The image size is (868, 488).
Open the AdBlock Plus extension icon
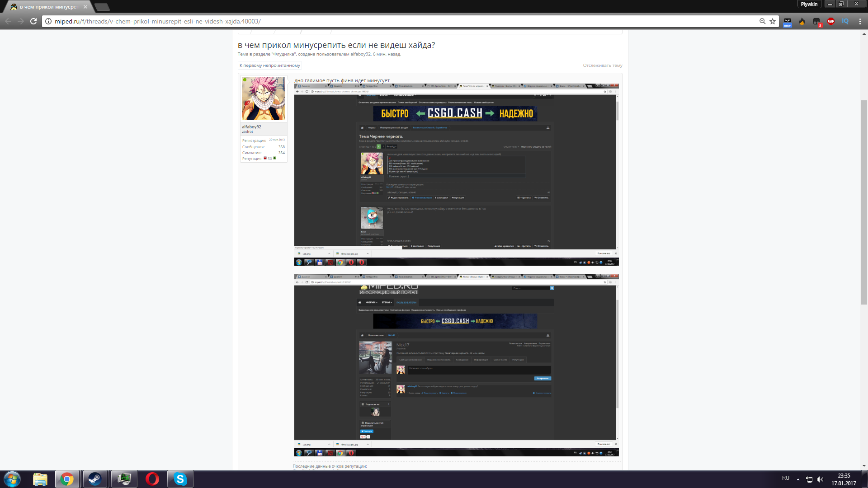(831, 21)
